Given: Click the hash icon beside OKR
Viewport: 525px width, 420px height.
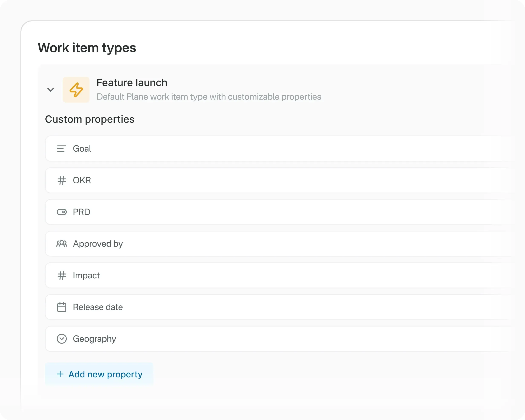Looking at the screenshot, I should (62, 180).
